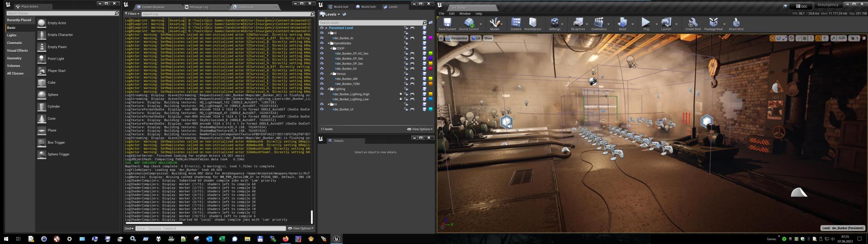Click the Unreal Engine taskbar icon

[x=337, y=239]
